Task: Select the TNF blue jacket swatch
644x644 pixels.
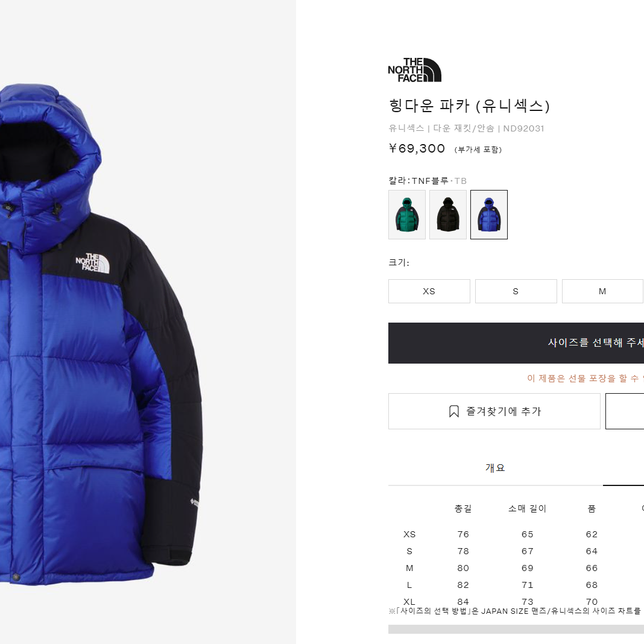Action: (489, 215)
